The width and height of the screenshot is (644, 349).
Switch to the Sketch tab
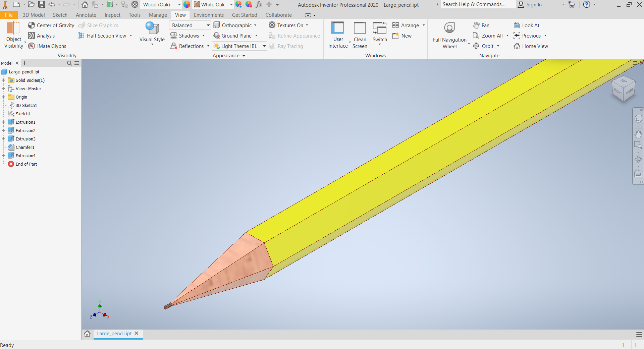pyautogui.click(x=60, y=15)
